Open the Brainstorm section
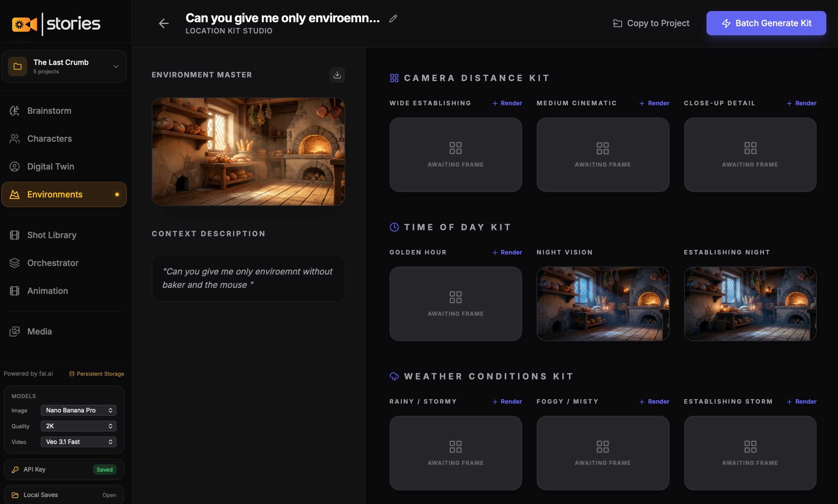Image resolution: width=838 pixels, height=504 pixels. pyautogui.click(x=64, y=111)
